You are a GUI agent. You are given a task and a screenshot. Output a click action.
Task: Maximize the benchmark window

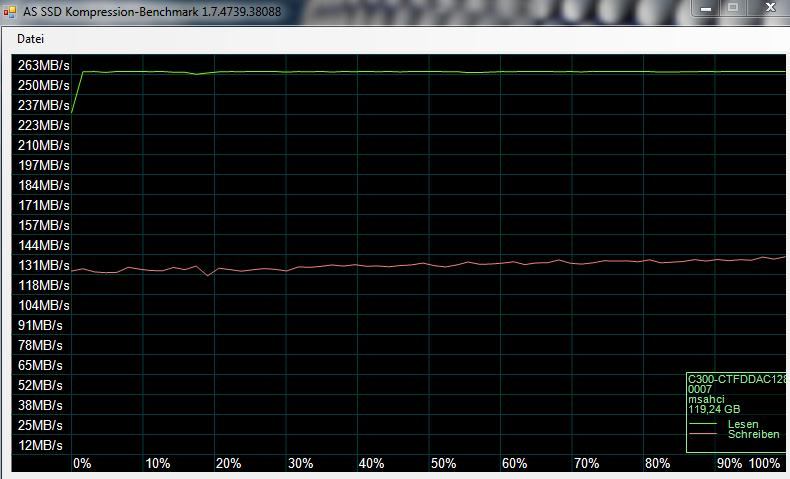[x=733, y=8]
